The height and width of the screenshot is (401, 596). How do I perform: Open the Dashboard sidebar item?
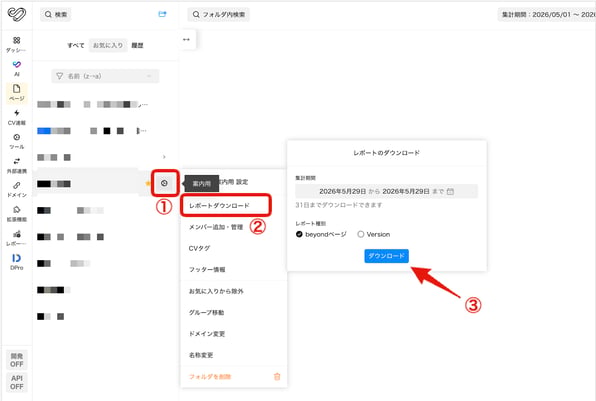(16, 44)
